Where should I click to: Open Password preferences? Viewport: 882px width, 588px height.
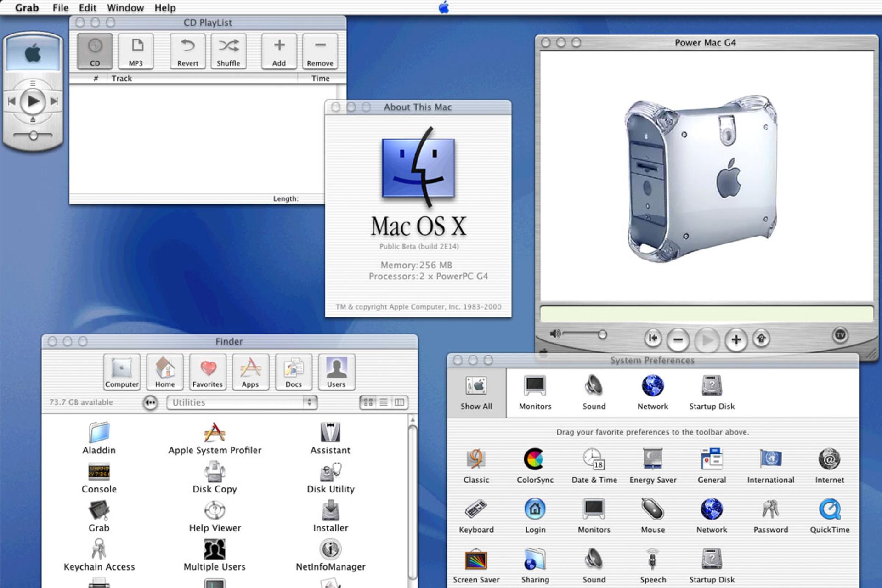click(x=770, y=516)
